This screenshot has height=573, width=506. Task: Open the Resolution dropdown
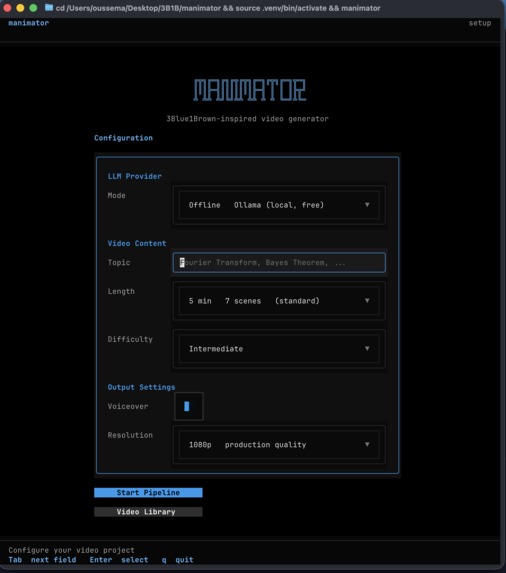[x=279, y=445]
